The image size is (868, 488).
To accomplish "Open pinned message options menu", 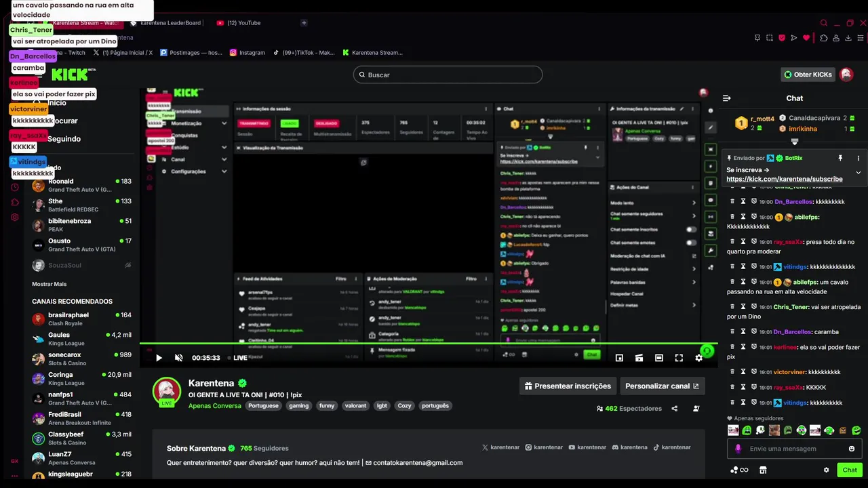I will click(859, 158).
